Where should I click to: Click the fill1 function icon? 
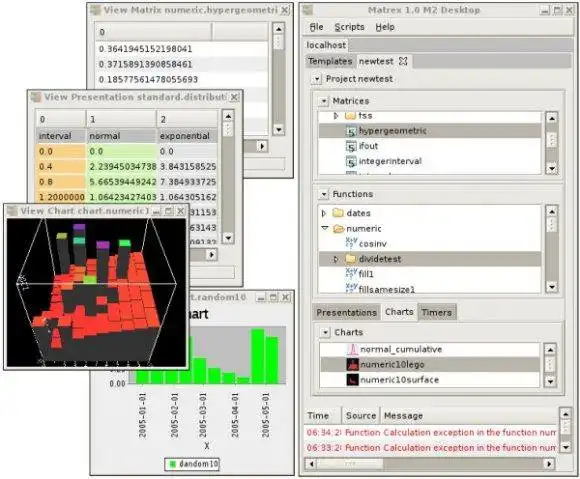(x=351, y=274)
